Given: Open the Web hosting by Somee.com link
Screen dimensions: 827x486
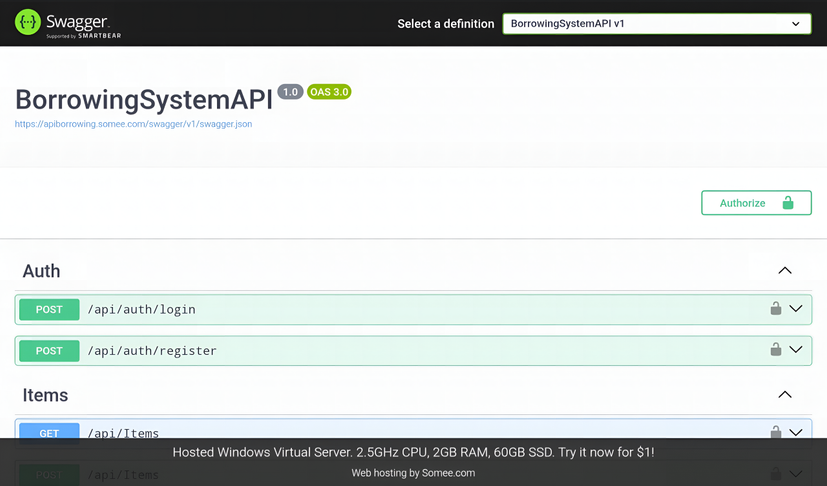Looking at the screenshot, I should point(414,473).
